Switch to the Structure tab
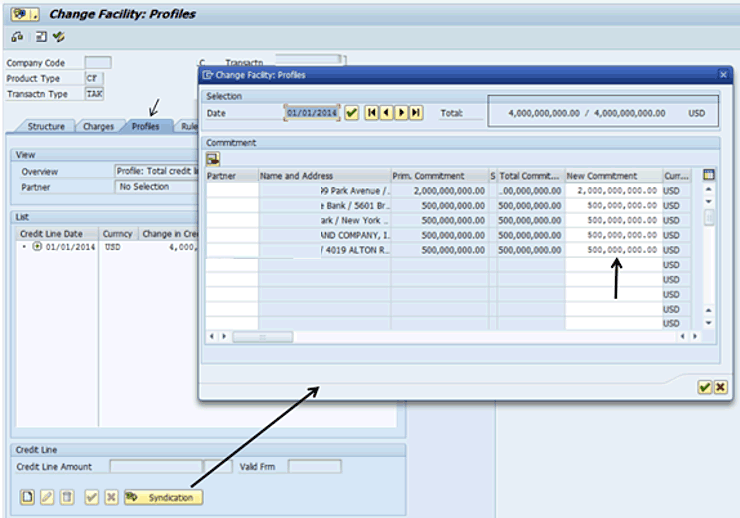 46,127
